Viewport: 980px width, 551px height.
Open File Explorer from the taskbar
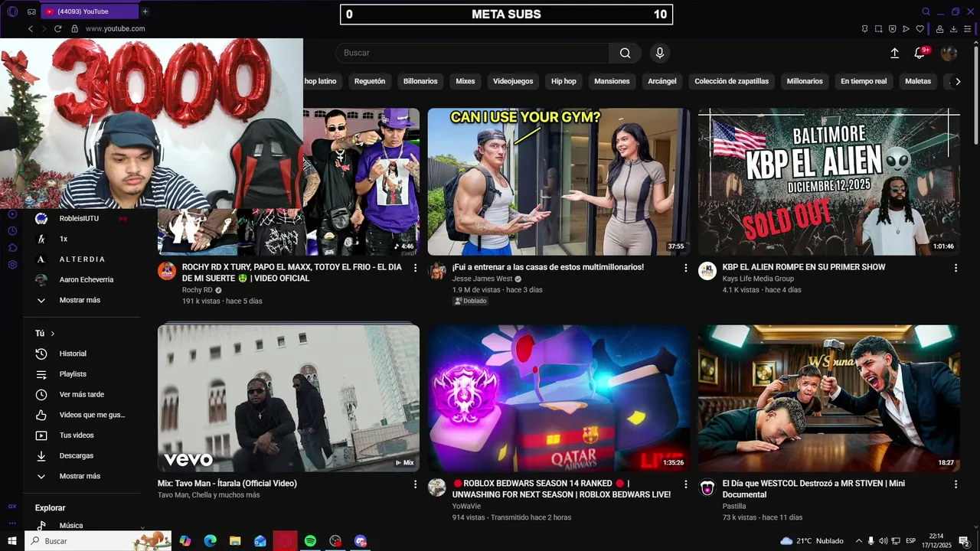coord(235,541)
